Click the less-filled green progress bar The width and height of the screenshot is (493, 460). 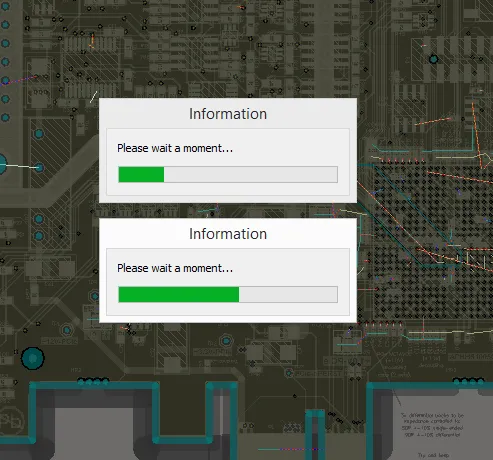tap(141, 174)
